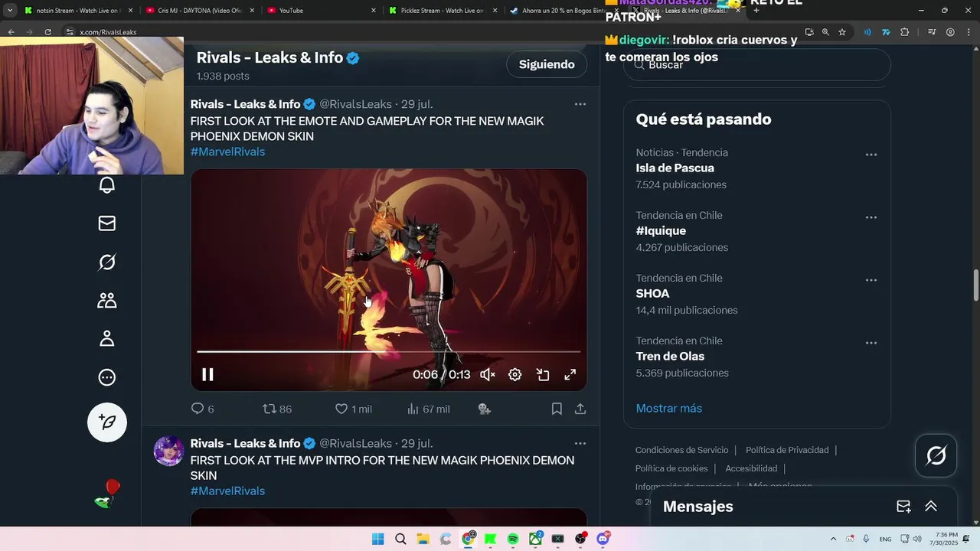The image size is (980, 551).
Task: Bookmark the emote and gameplay post
Action: click(x=557, y=409)
